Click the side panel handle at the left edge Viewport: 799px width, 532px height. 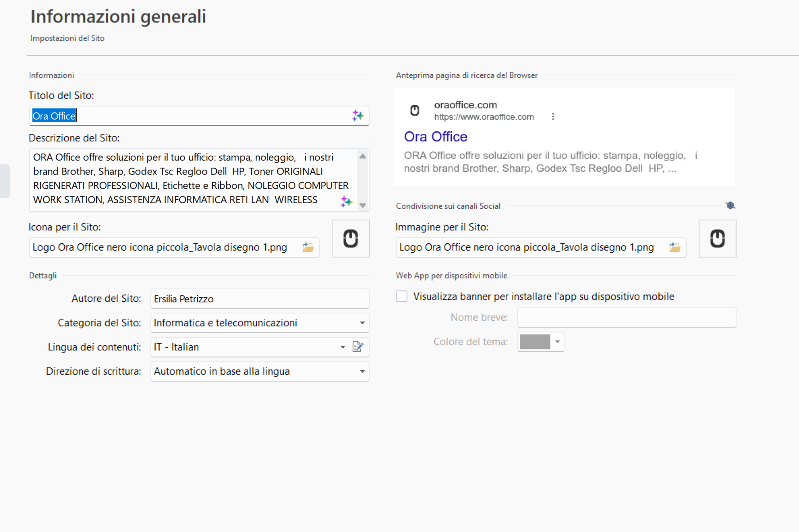point(4,181)
